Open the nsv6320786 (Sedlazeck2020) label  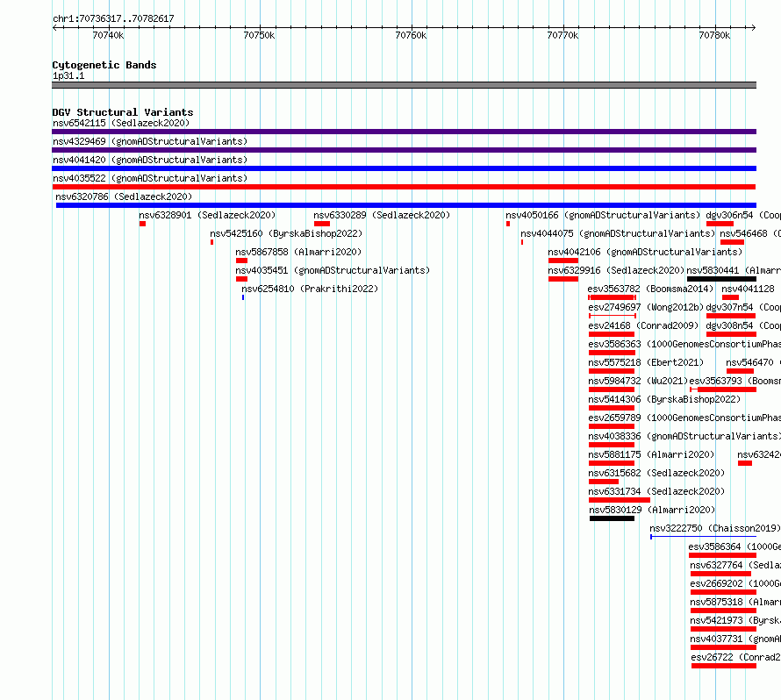click(x=124, y=196)
